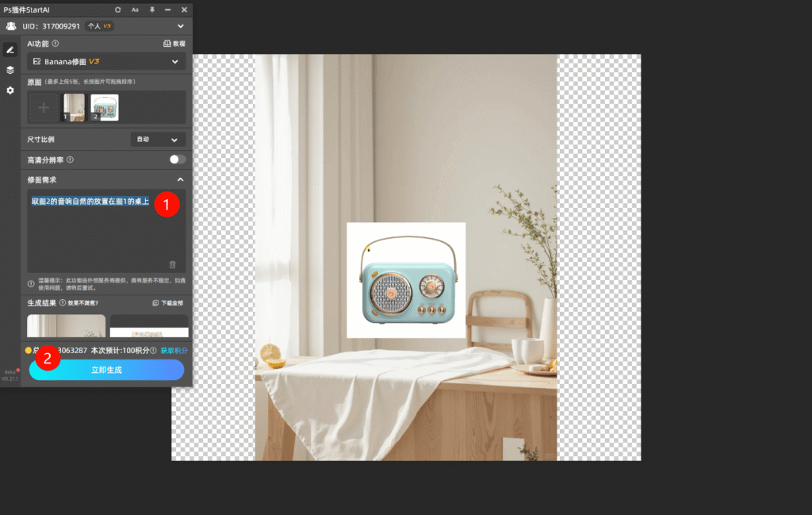
Task: Click info icon beside 高清分辨率
Action: point(71,159)
